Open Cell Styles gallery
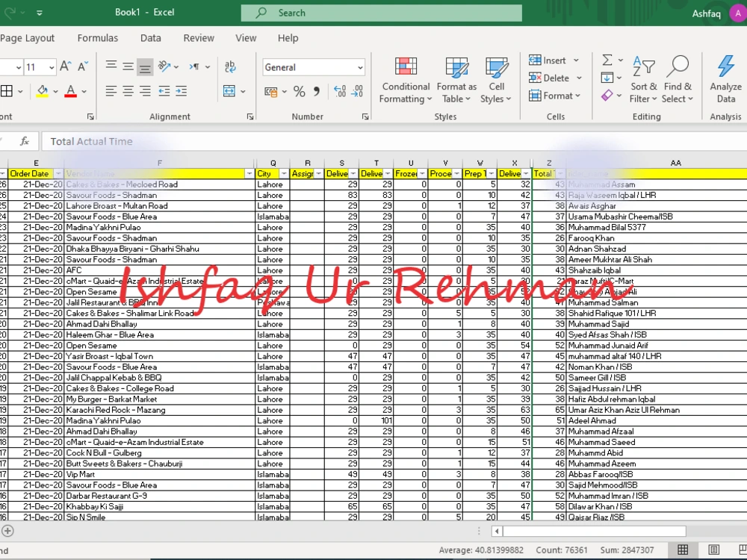 pyautogui.click(x=496, y=80)
